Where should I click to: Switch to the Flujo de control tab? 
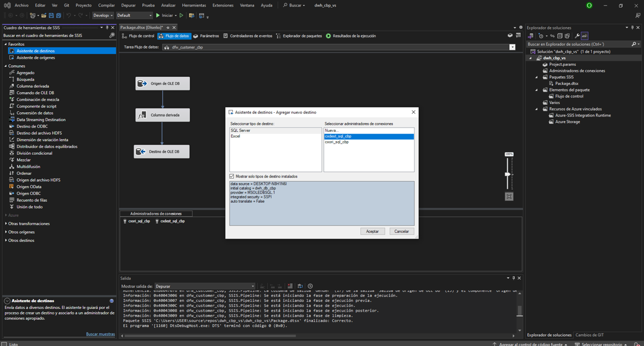coord(138,36)
